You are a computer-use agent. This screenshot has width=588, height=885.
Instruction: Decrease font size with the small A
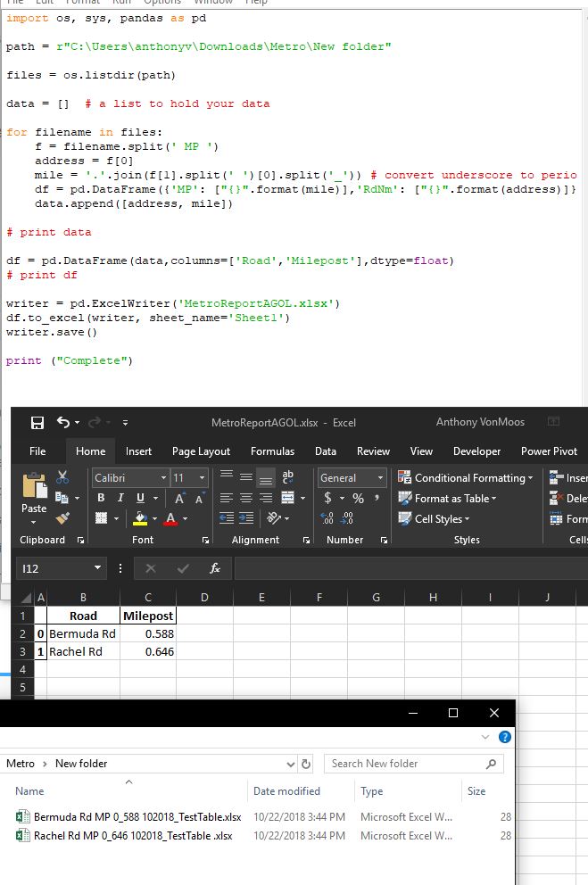199,499
